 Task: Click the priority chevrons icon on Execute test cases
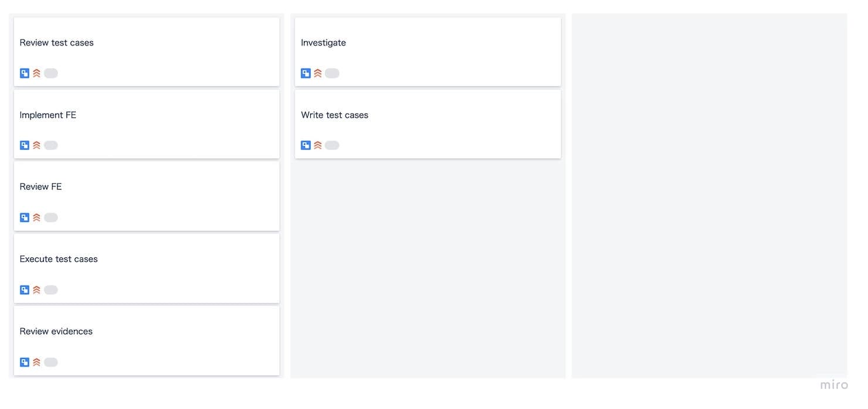(x=36, y=289)
